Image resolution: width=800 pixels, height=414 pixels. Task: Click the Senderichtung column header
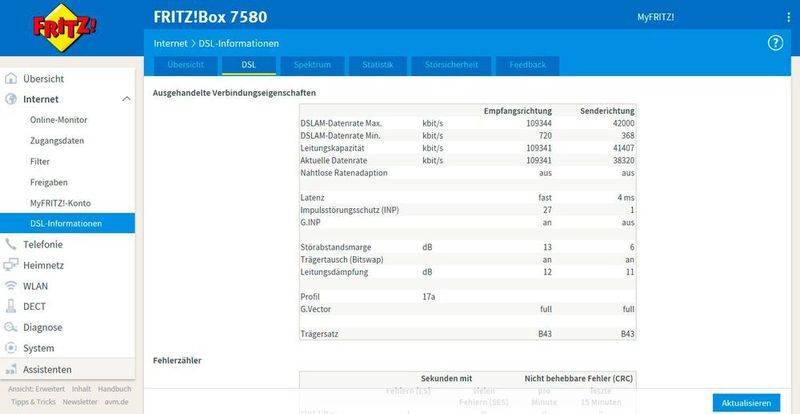tap(607, 111)
